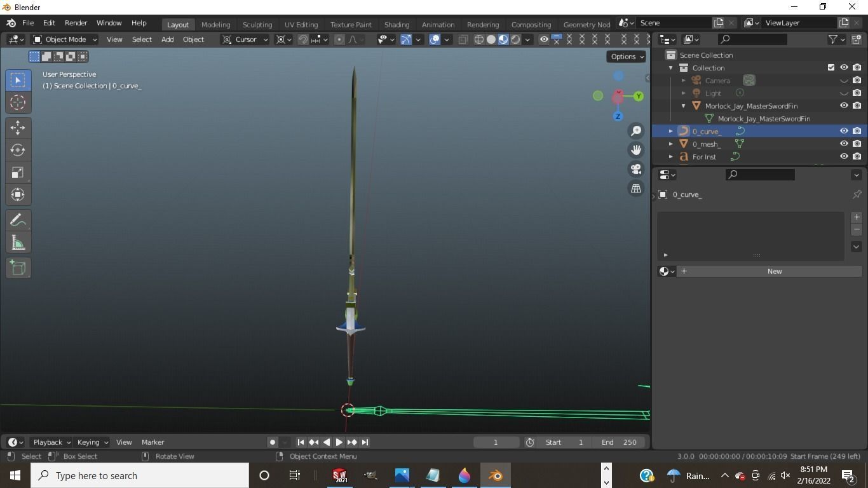Open the Playback dropdown in timeline
The width and height of the screenshot is (868, 488).
[51, 442]
